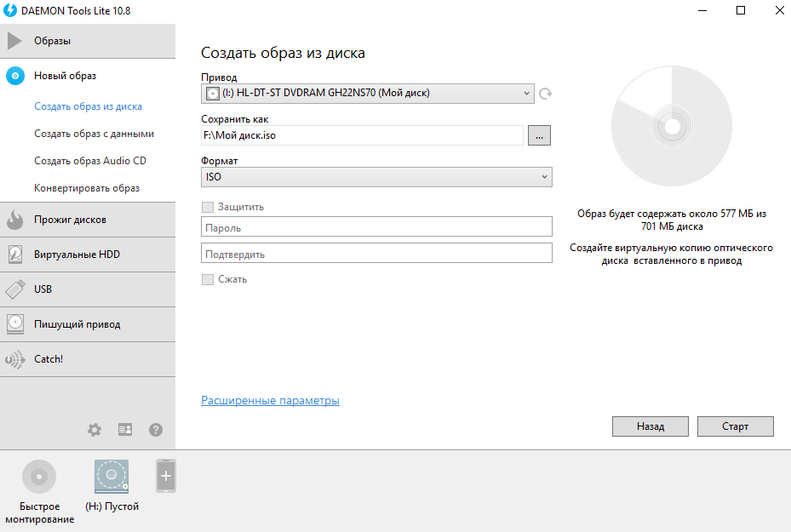Toggle the Сжать checkbox
Screen dimensions: 791x532
click(207, 279)
